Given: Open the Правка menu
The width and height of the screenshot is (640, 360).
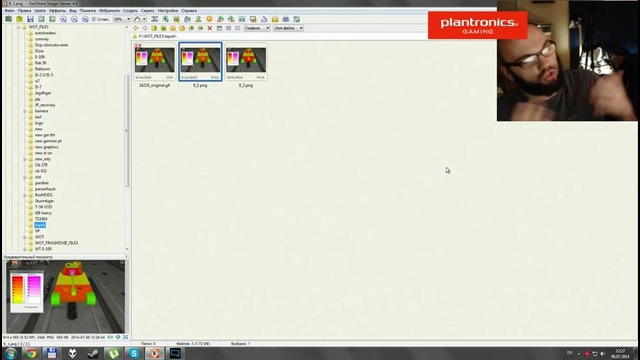Looking at the screenshot, I should pyautogui.click(x=24, y=11).
